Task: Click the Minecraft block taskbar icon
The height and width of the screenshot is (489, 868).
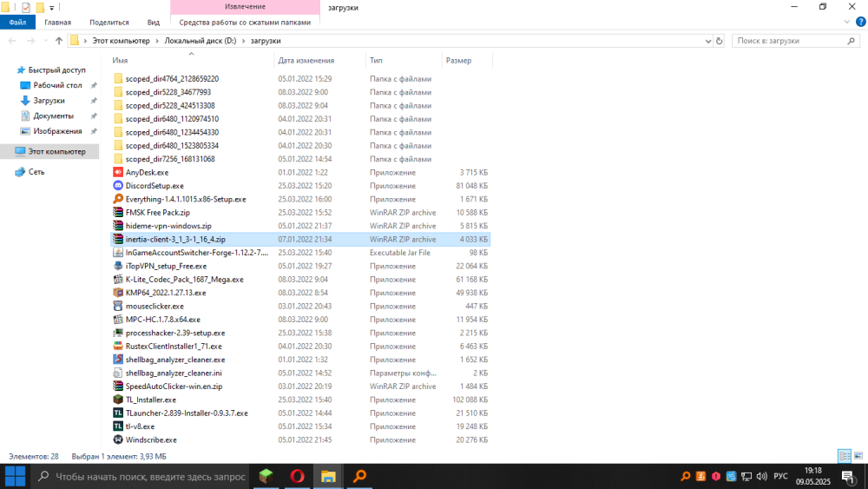Action: pyautogui.click(x=266, y=476)
